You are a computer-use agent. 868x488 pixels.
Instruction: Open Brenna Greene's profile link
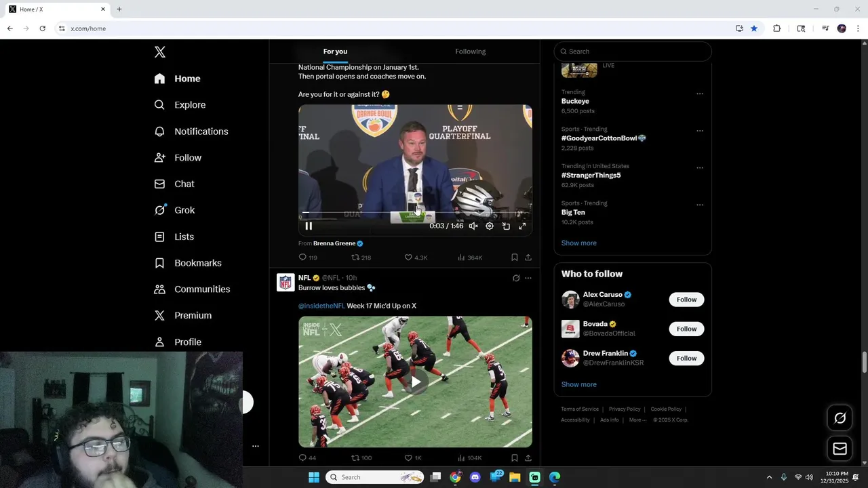[x=334, y=243]
